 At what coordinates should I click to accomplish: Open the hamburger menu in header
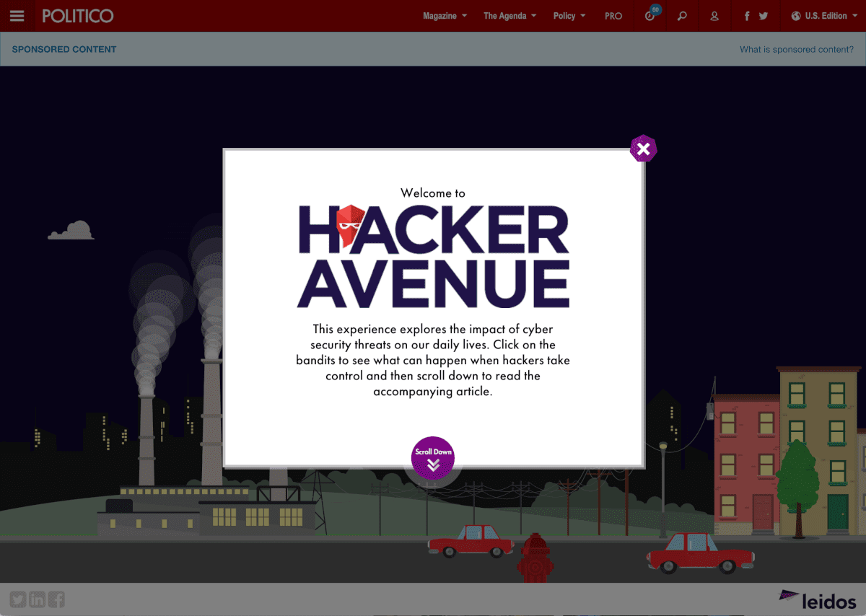(17, 16)
